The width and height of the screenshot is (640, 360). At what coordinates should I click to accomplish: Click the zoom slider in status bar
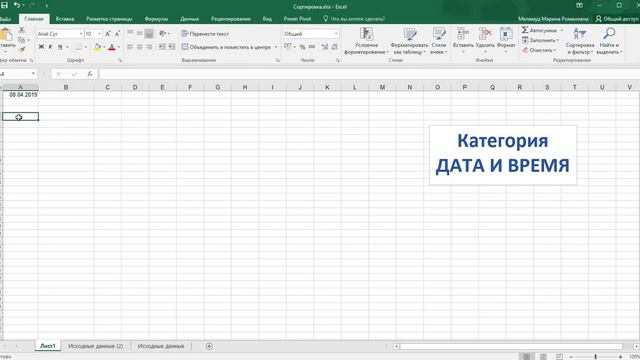(x=596, y=357)
